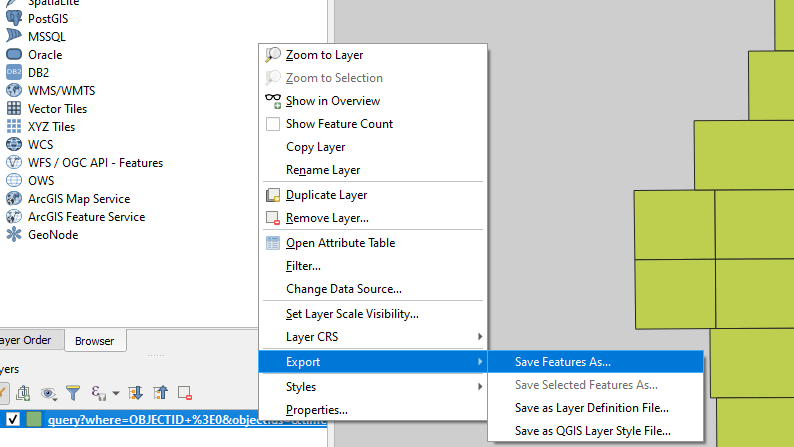Click the Open Attribute Table icon
The height and width of the screenshot is (447, 794).
tap(273, 243)
